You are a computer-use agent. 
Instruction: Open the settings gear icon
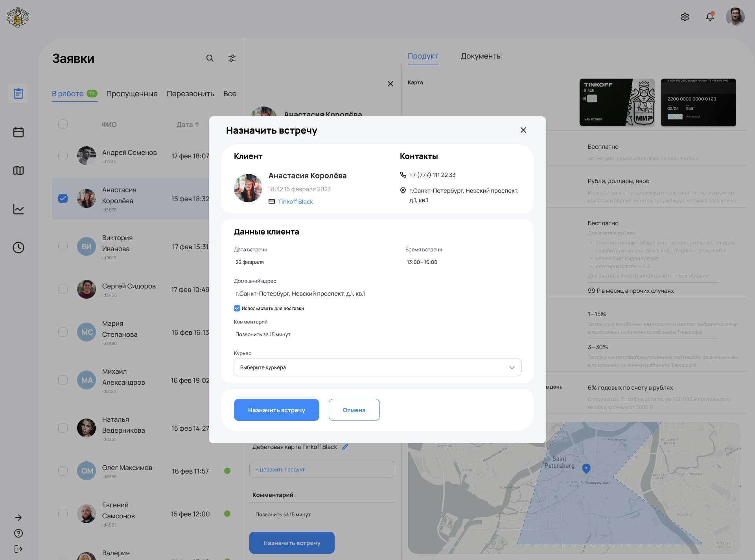pyautogui.click(x=685, y=17)
